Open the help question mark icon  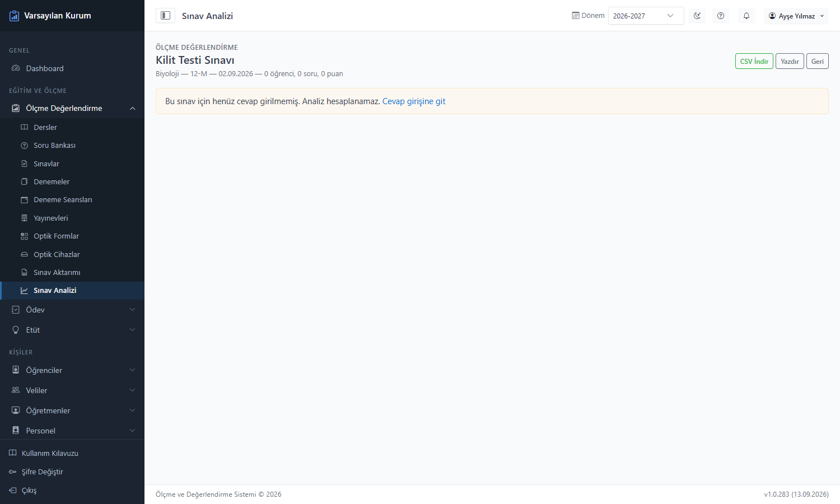pos(721,16)
